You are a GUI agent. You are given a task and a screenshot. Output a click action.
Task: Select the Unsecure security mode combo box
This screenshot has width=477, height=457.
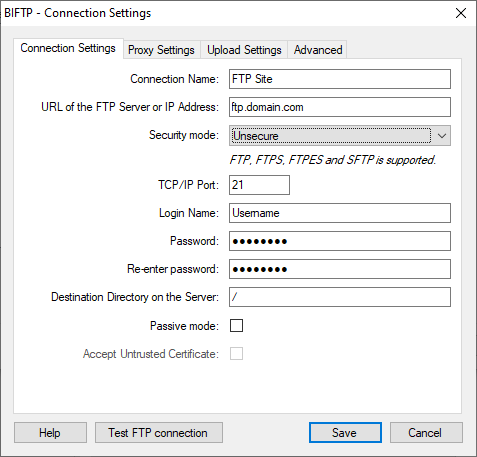click(x=340, y=136)
